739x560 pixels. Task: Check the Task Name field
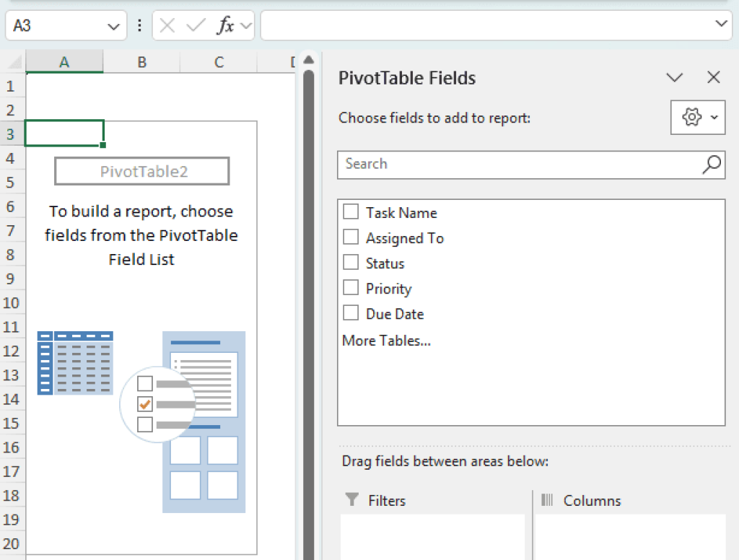tap(351, 211)
